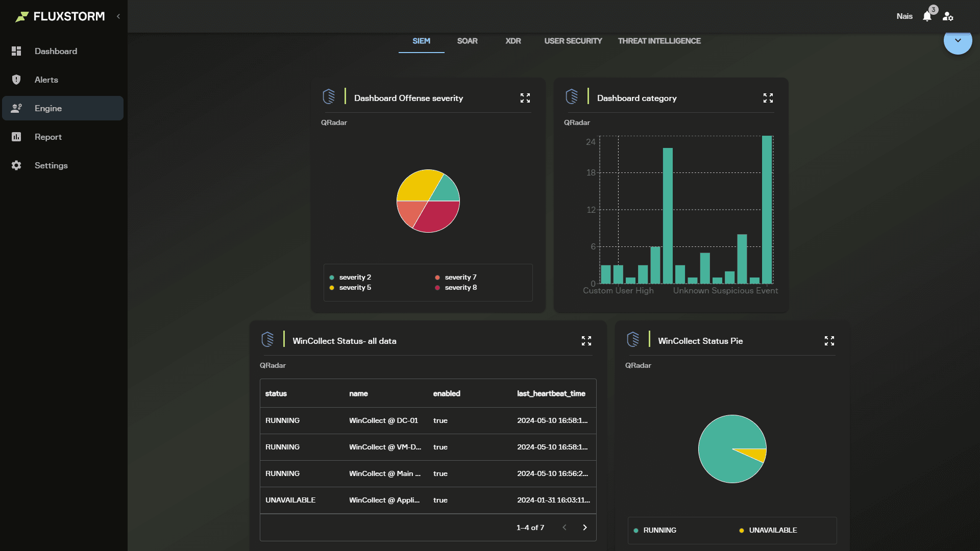Open notifications bell icon

pyautogui.click(x=927, y=16)
